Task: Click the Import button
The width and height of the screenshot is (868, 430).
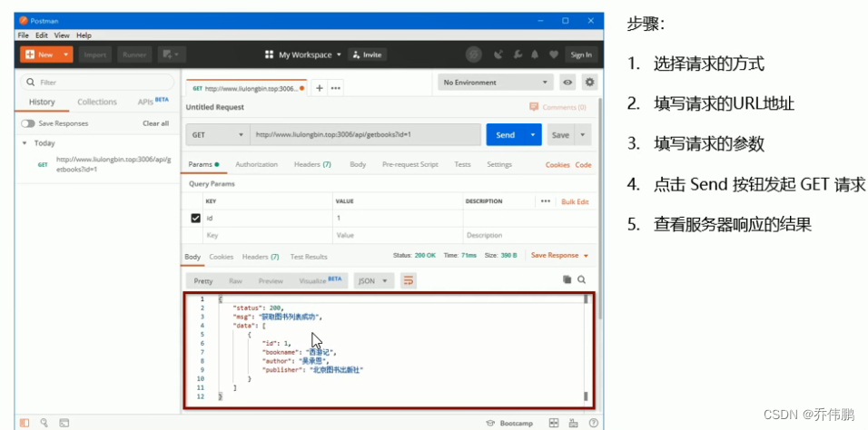Action: pos(95,54)
